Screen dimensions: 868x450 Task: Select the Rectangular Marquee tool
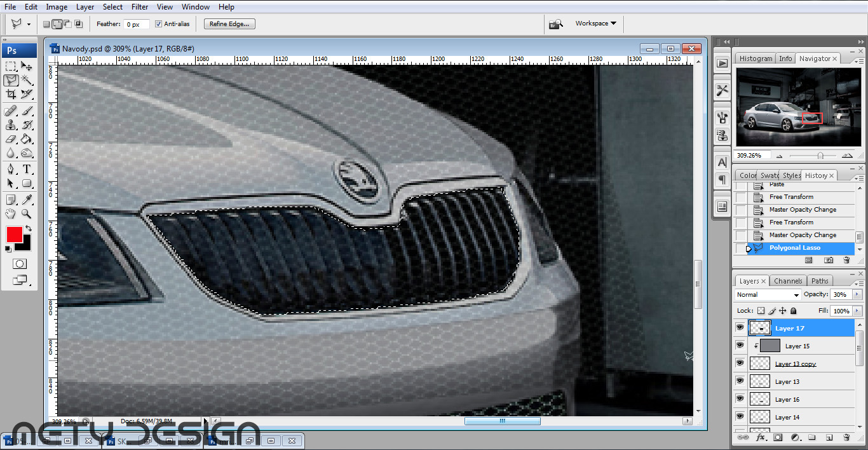11,66
